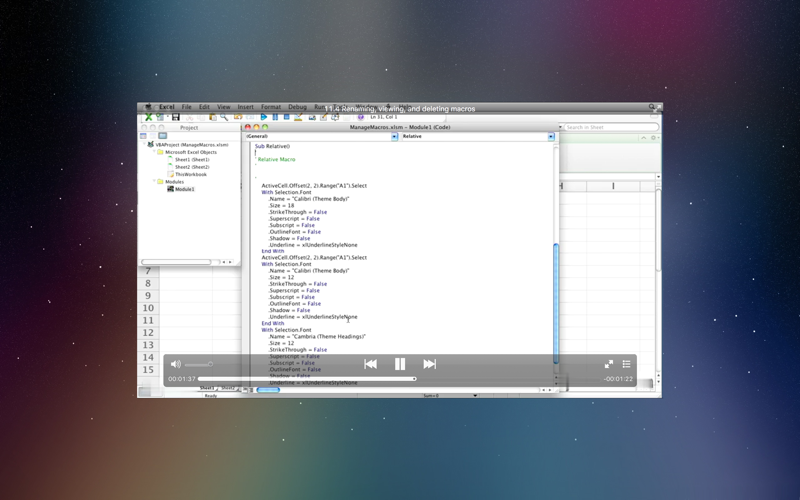Open the chapter list icon

627,364
